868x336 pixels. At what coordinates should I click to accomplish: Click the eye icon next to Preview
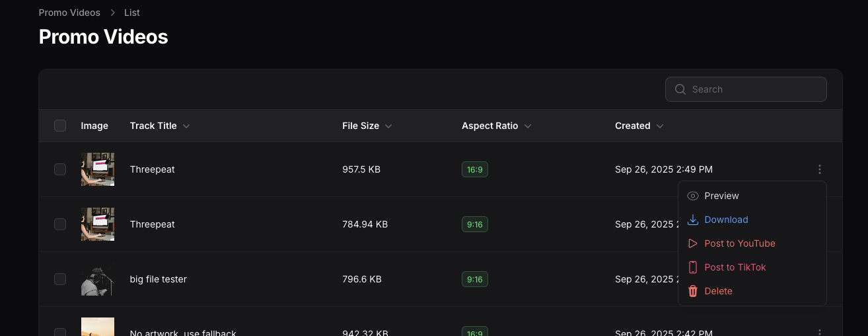(x=693, y=196)
